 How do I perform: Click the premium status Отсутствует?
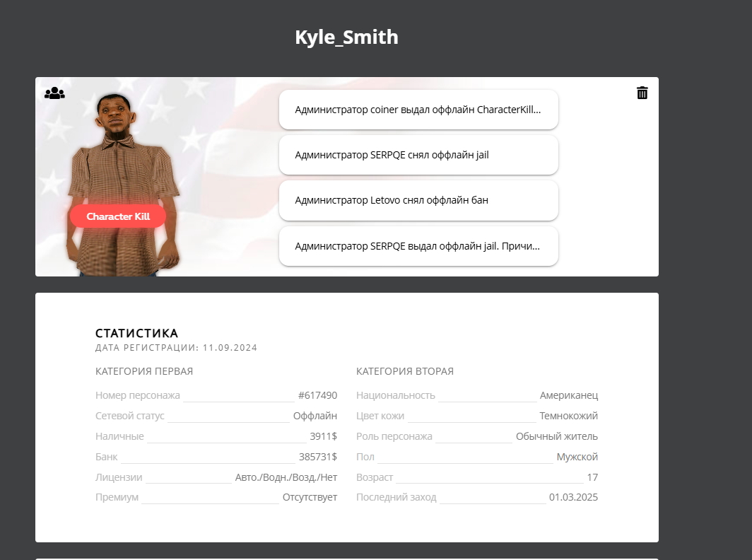tap(310, 497)
